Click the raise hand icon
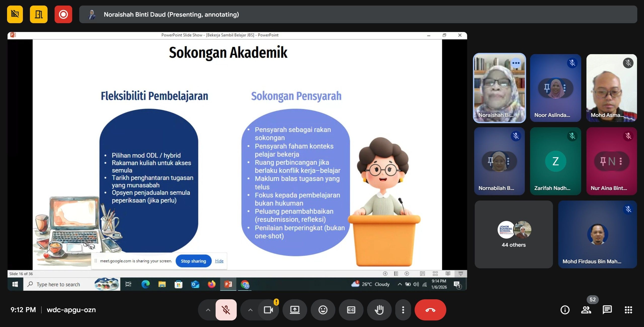Viewport: 644px width, 327px height. tap(379, 310)
